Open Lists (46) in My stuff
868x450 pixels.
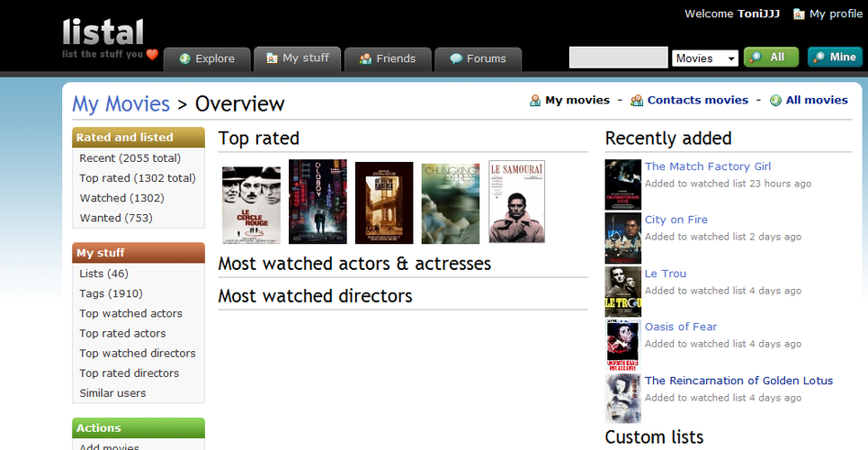tap(103, 274)
